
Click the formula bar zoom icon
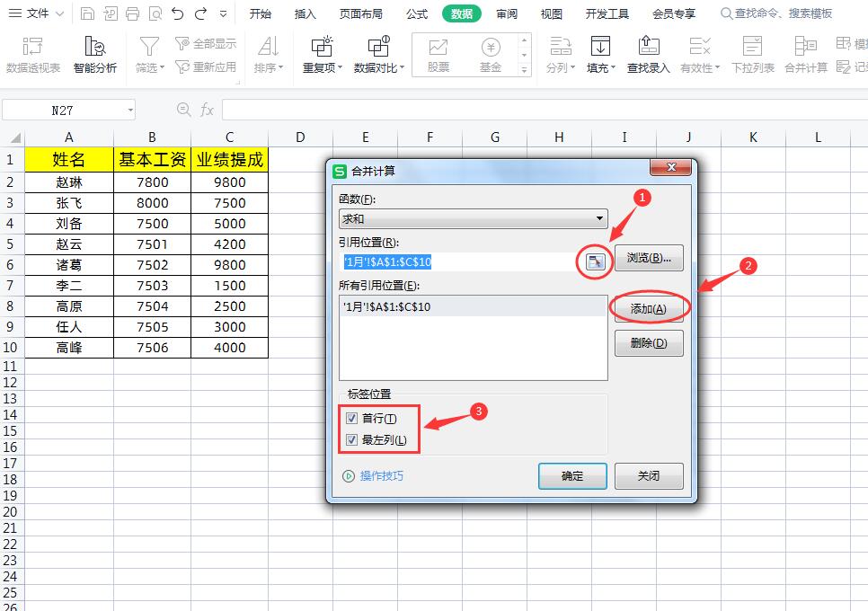pos(184,110)
